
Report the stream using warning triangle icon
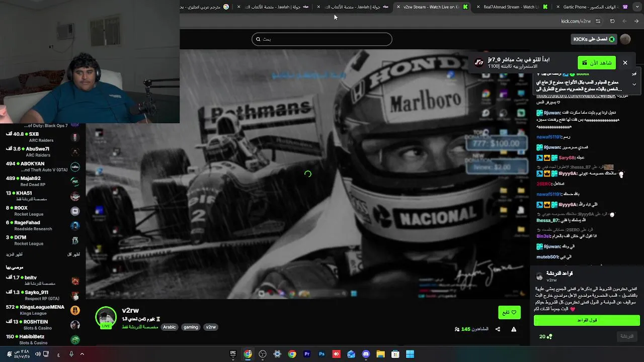click(x=514, y=329)
